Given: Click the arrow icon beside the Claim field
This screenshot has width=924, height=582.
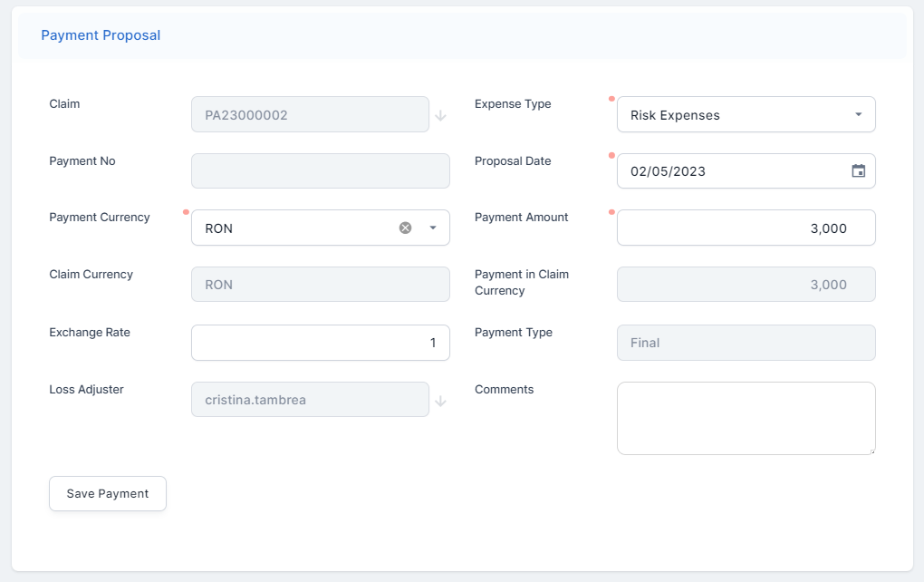Looking at the screenshot, I should [x=440, y=115].
